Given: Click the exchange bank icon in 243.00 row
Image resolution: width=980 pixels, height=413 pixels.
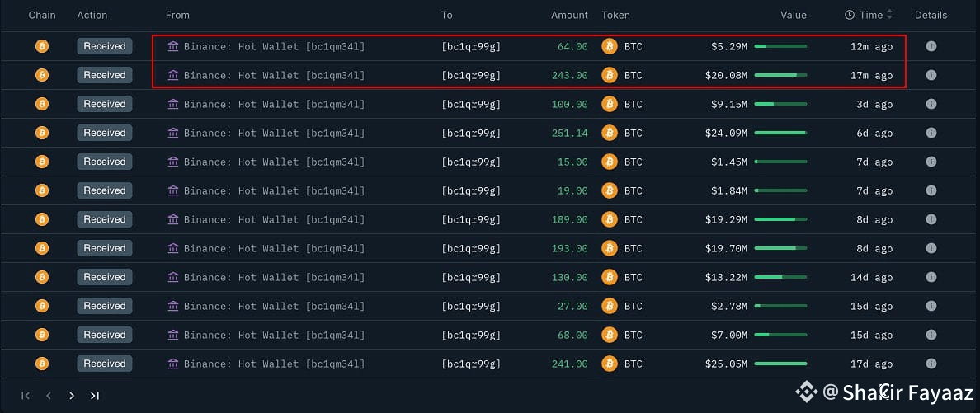Looking at the screenshot, I should (x=173, y=75).
